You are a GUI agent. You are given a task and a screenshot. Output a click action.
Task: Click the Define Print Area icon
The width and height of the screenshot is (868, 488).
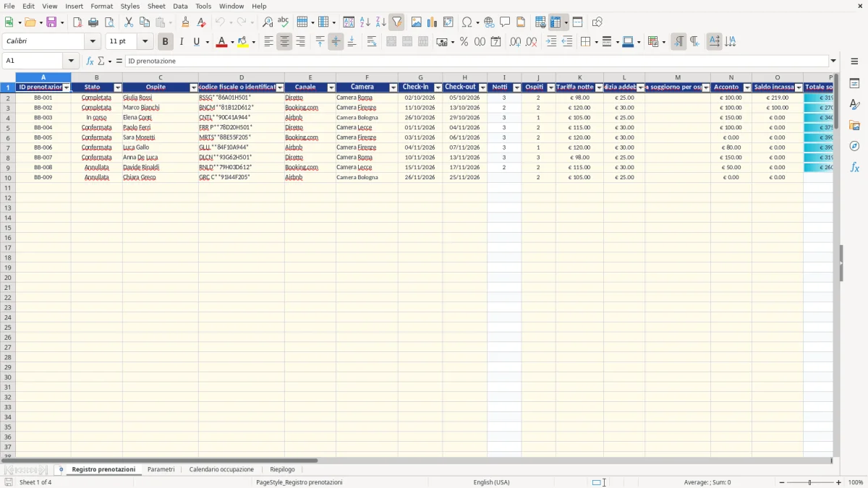click(x=540, y=22)
